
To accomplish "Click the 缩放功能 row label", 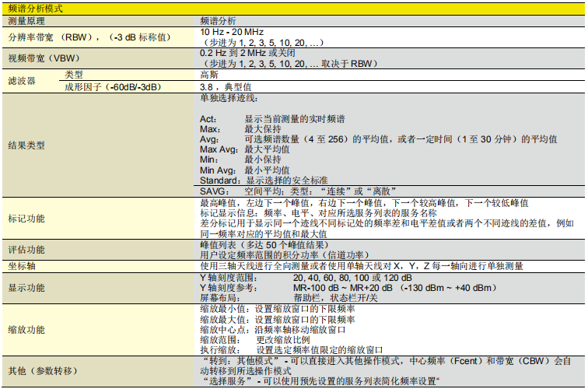I will [27, 329].
